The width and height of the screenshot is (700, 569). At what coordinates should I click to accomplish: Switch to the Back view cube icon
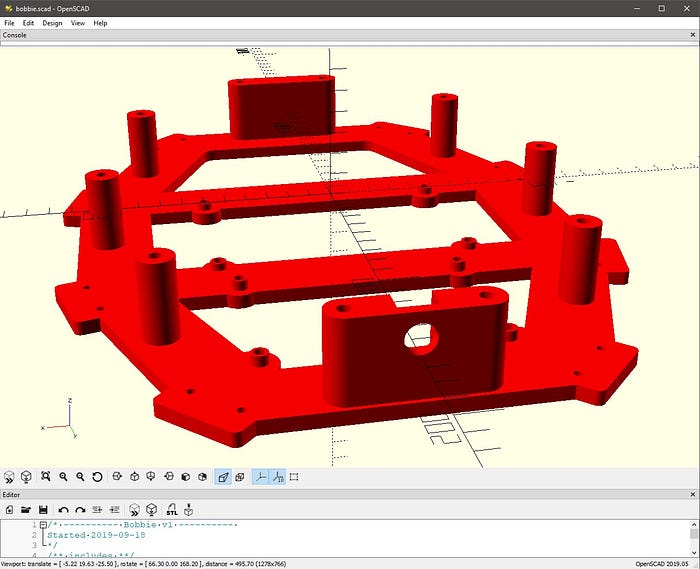pos(202,477)
